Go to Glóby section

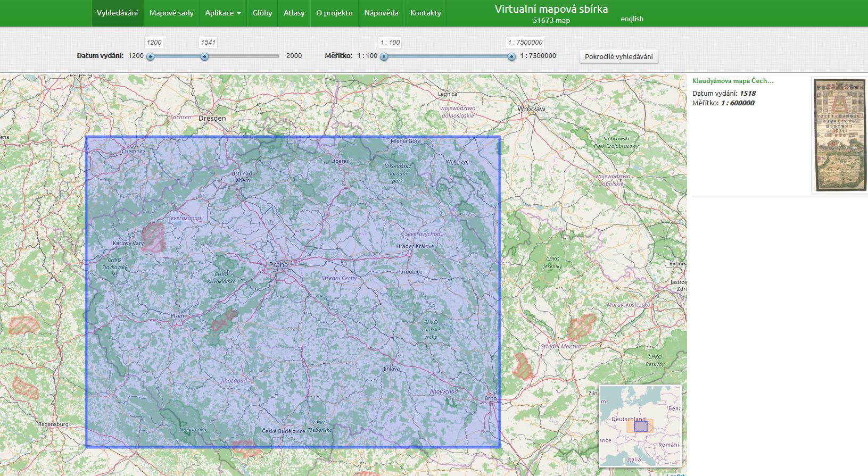click(x=262, y=13)
